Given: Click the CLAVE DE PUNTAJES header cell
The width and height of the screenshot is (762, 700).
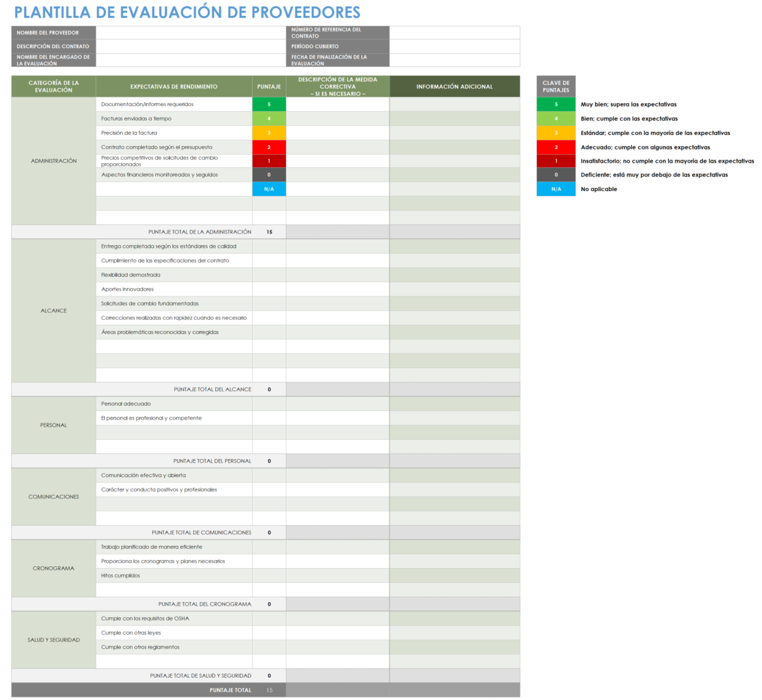Looking at the screenshot, I should 555,86.
